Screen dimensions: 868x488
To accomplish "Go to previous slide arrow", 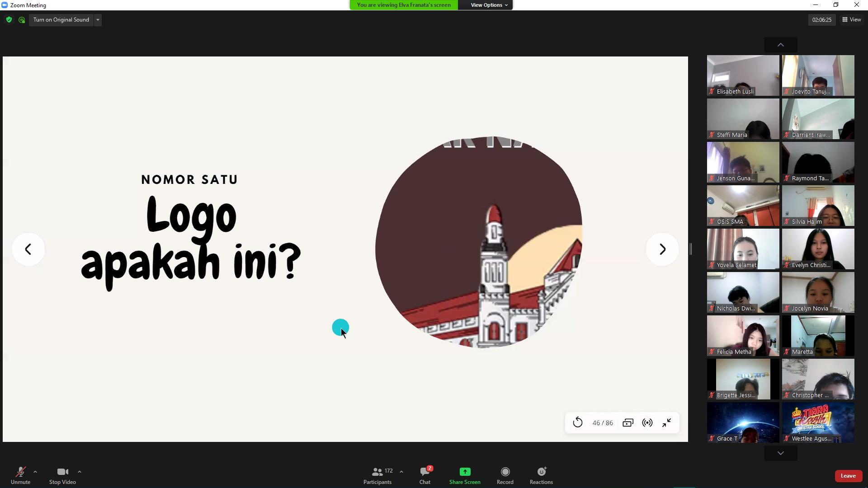I will click(x=28, y=249).
